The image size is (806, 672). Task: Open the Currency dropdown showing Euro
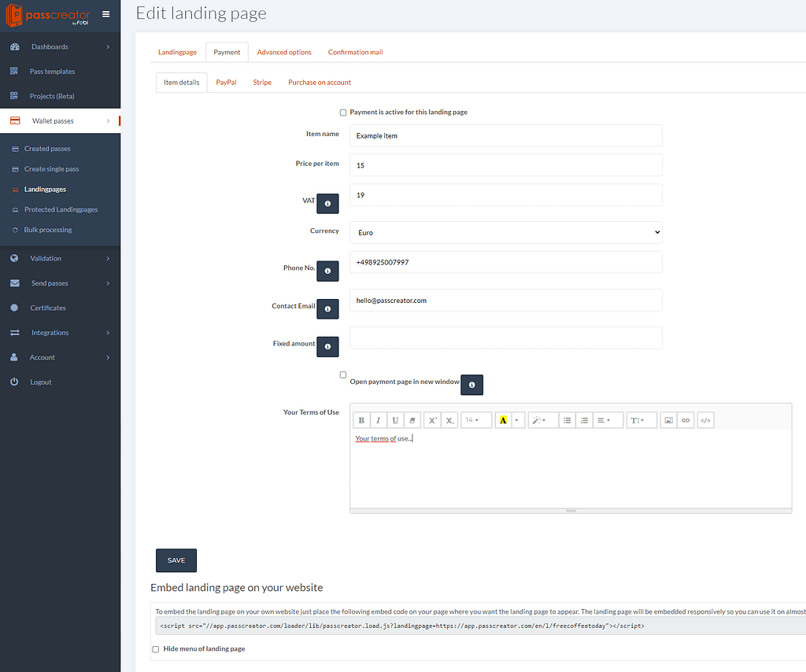(x=506, y=232)
